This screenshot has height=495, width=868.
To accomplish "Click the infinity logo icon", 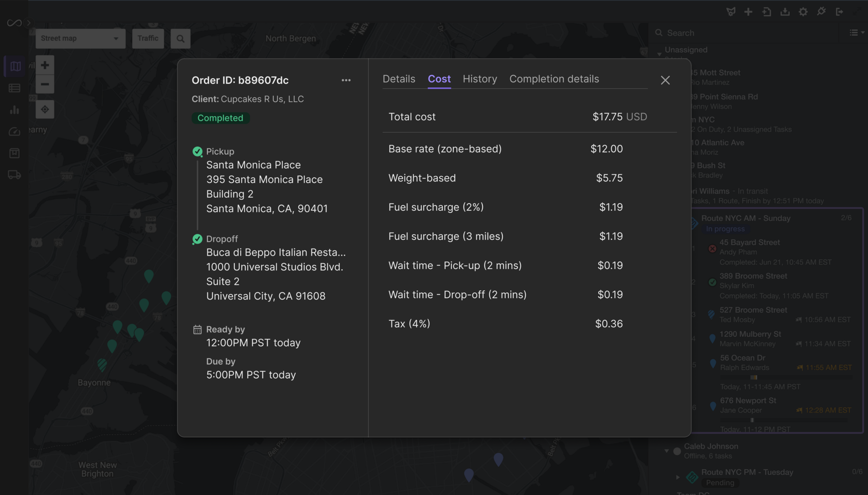I will (x=14, y=23).
